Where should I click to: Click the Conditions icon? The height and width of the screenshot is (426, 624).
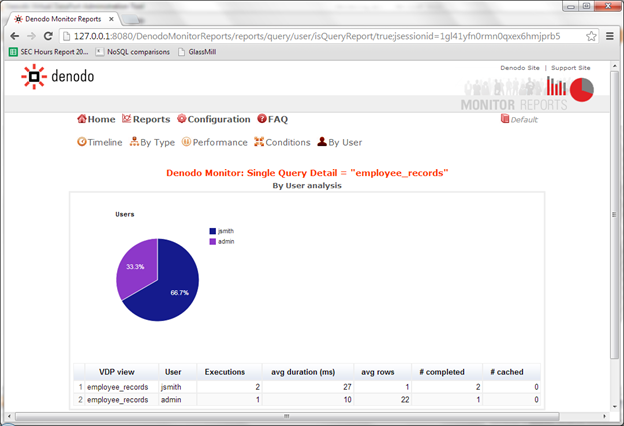259,142
